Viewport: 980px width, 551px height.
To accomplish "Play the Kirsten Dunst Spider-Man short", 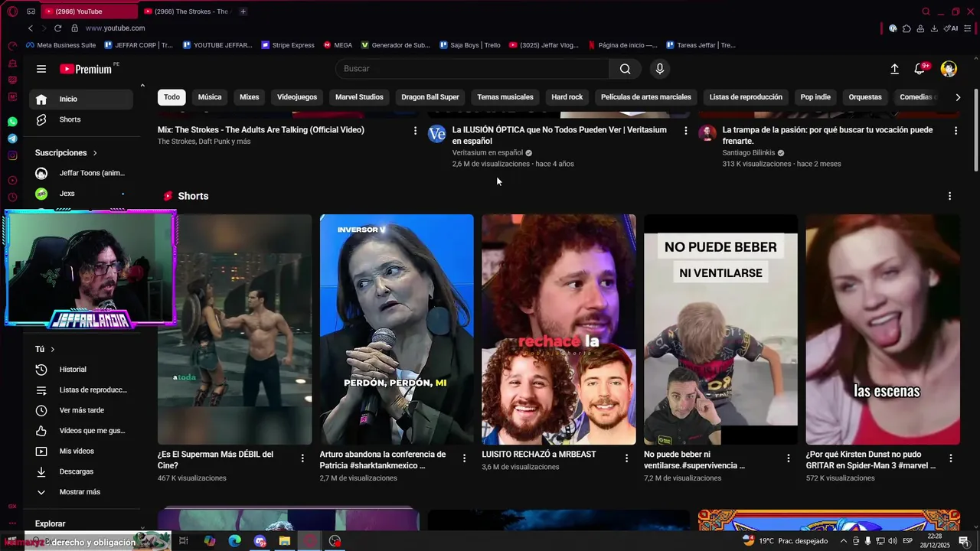I will [x=883, y=329].
